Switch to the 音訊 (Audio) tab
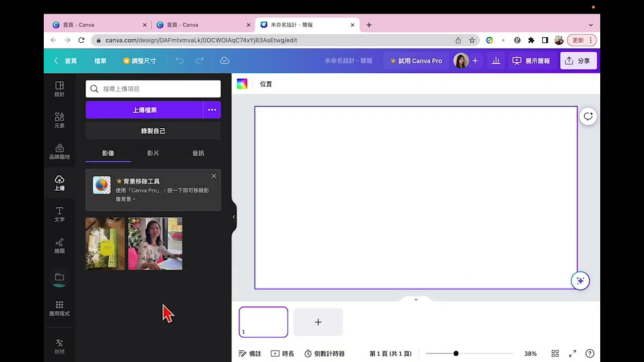This screenshot has height=362, width=644. 198,153
